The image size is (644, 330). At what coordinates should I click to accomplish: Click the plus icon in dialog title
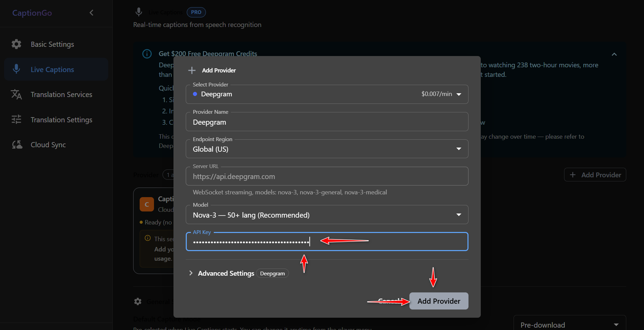coord(192,70)
